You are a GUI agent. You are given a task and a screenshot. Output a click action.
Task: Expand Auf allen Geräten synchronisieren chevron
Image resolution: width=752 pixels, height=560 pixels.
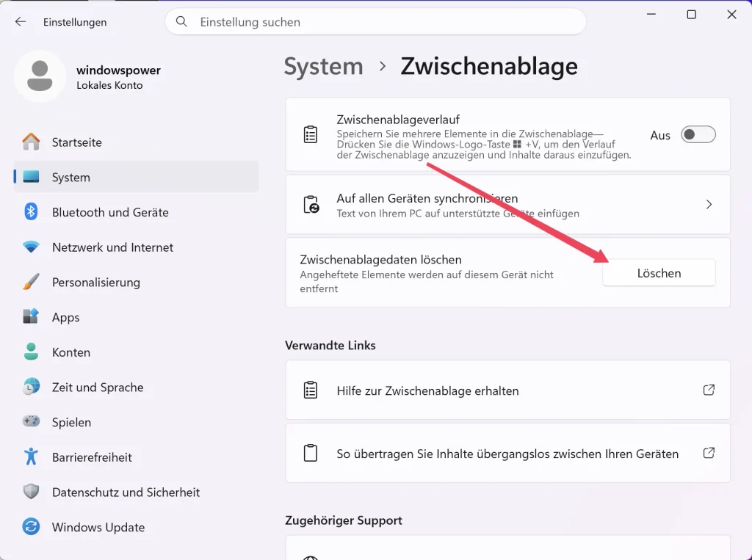709,205
